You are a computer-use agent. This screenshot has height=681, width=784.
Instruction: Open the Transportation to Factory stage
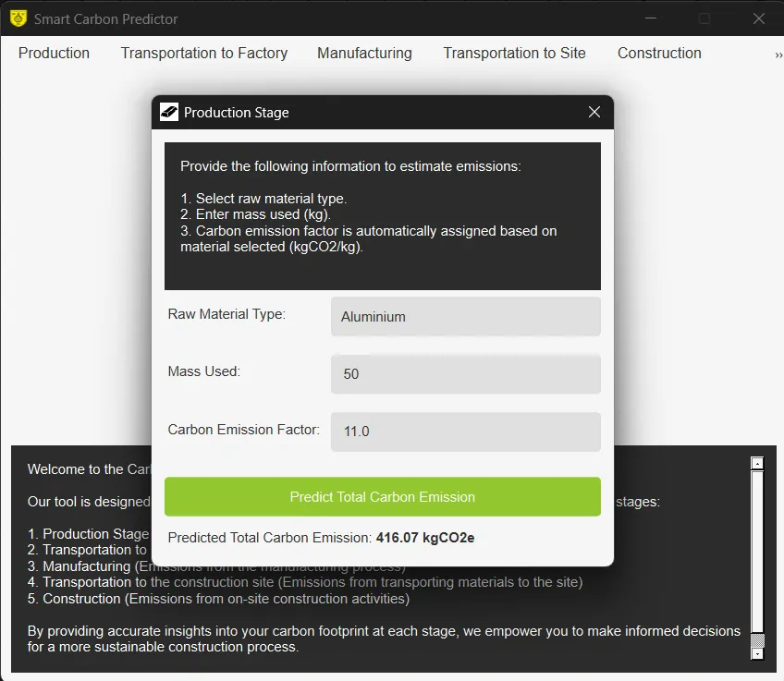click(x=203, y=53)
